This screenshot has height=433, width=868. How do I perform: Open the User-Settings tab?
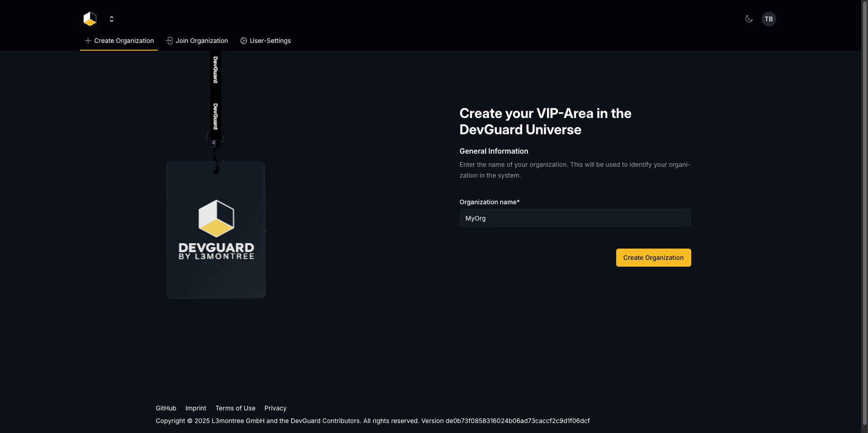point(265,41)
